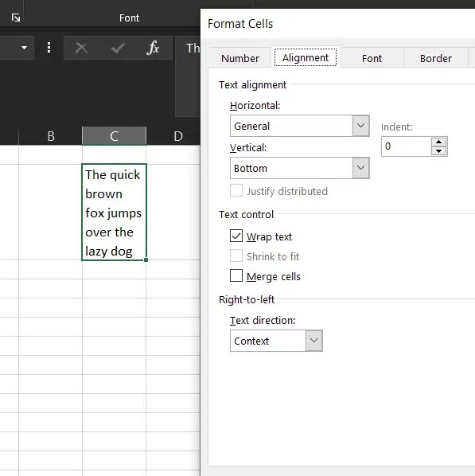475x476 pixels.
Task: Expand the Name Box dropdown arrow
Action: click(24, 48)
